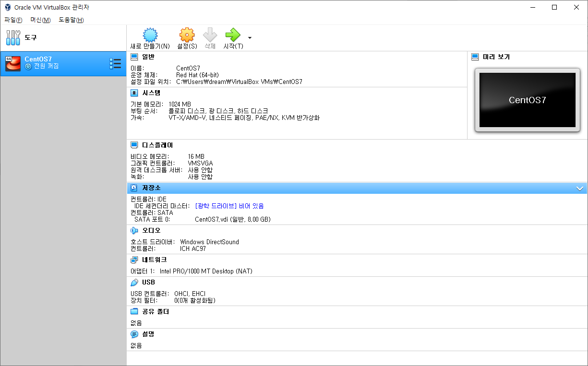Click the CentOS7 preview thumbnail
588x366 pixels.
(x=527, y=100)
